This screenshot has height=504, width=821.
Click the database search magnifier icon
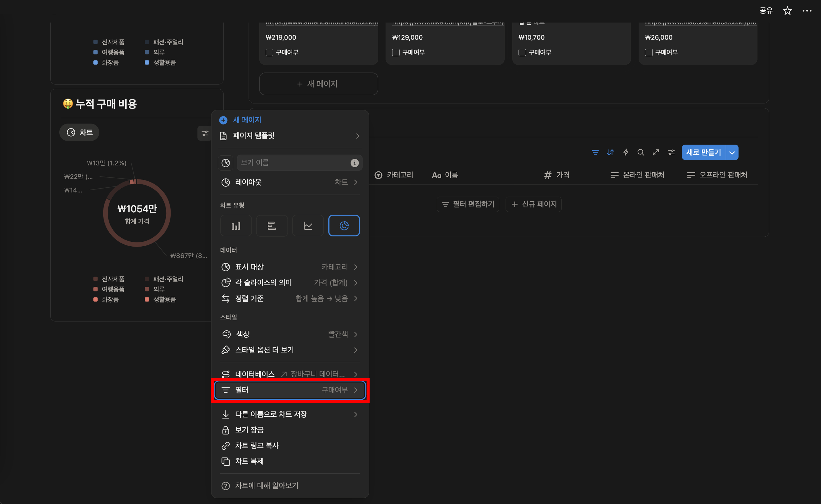coord(640,152)
